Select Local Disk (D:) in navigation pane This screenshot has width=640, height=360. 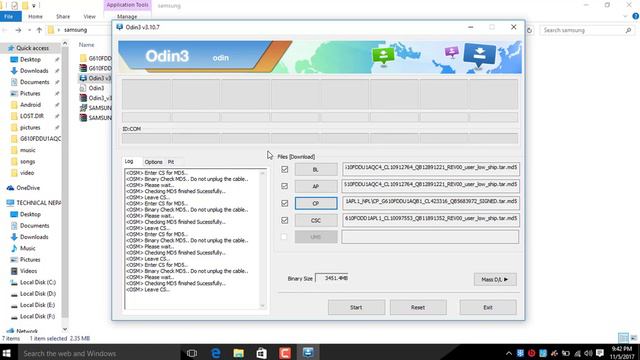point(38,294)
